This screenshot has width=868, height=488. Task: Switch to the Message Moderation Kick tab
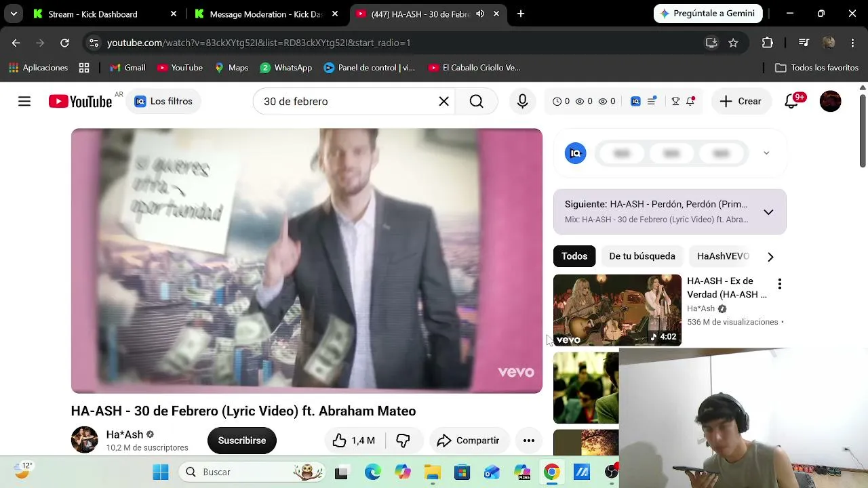point(266,14)
